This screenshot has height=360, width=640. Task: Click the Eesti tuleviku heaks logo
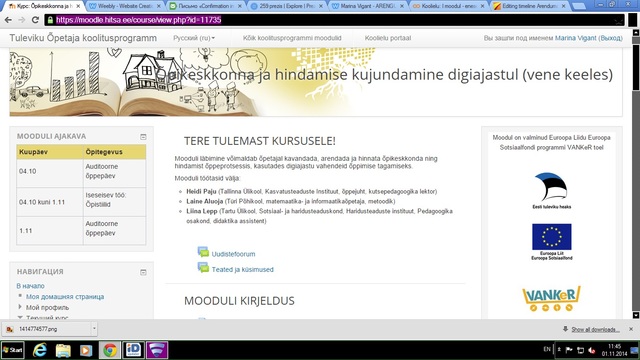click(551, 191)
